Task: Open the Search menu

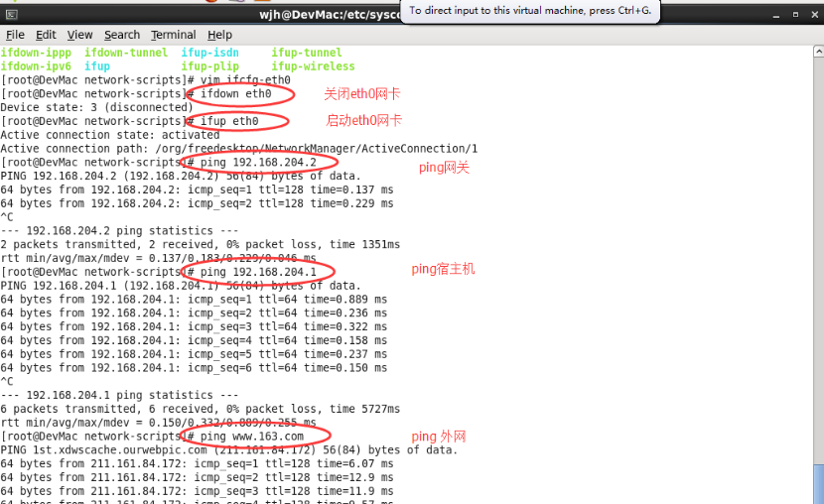Action: point(122,35)
